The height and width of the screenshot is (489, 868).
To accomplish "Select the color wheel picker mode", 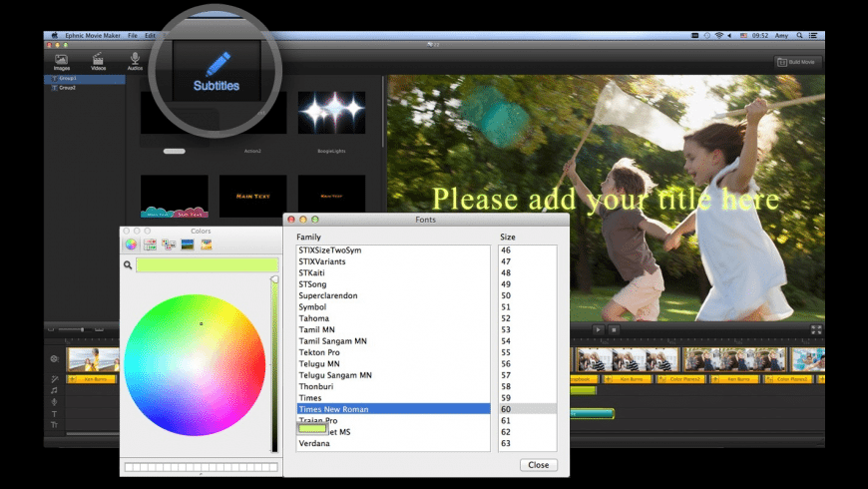I will (131, 244).
